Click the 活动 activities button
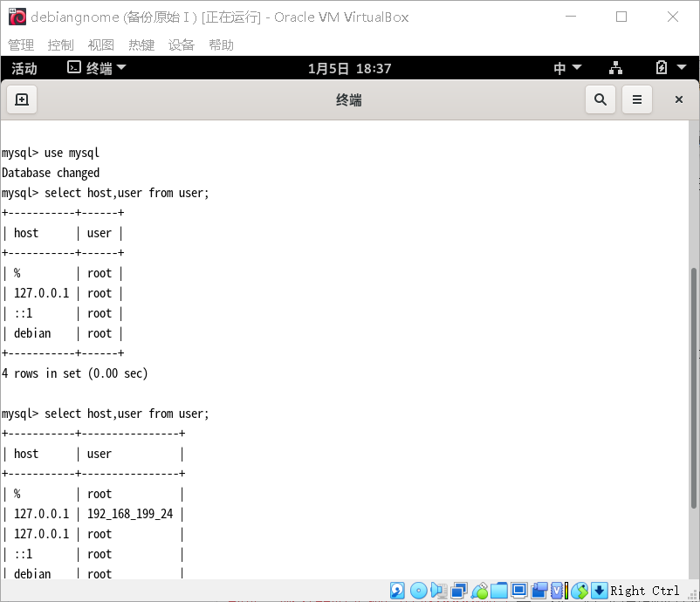This screenshot has height=602, width=700. [24, 68]
